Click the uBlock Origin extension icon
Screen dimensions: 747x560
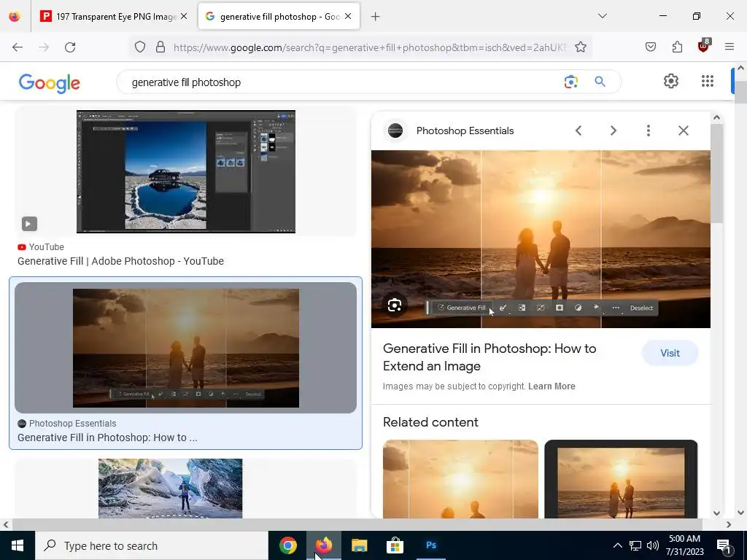point(703,46)
